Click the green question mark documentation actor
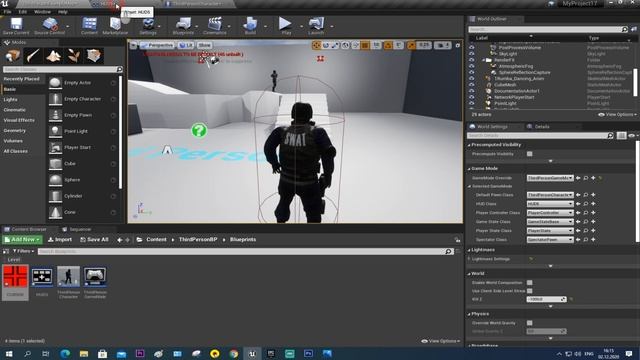 pos(199,130)
